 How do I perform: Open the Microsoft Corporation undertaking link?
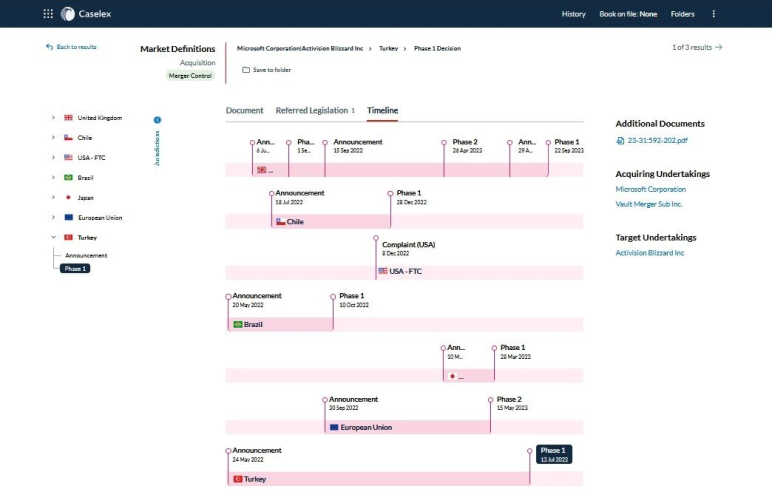click(650, 189)
